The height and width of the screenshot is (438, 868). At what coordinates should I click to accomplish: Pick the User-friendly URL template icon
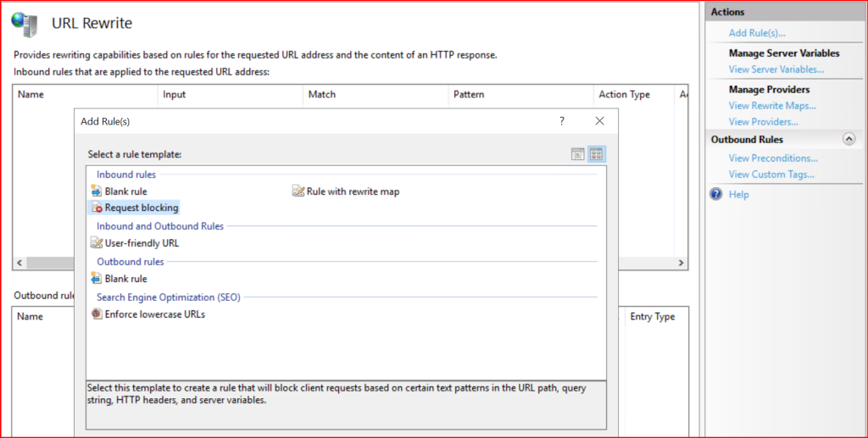(97, 243)
